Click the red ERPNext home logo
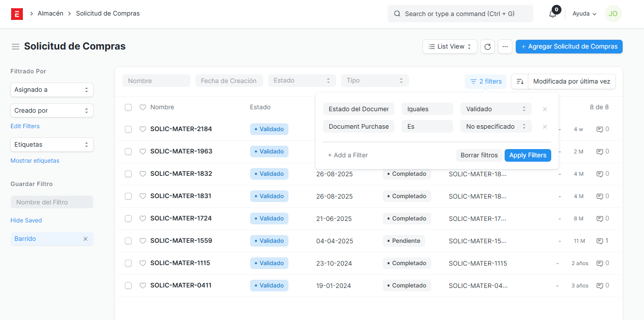The image size is (644, 320). click(x=17, y=14)
